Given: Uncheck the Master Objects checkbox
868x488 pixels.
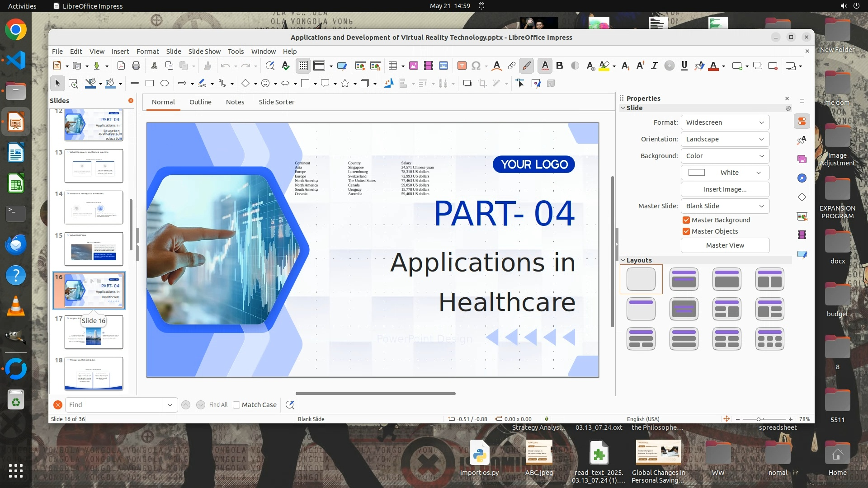Looking at the screenshot, I should tap(686, 231).
